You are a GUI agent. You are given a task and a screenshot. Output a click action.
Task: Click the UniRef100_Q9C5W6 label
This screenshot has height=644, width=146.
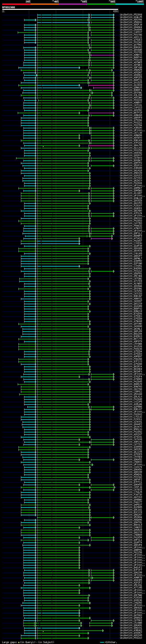(x=131, y=595)
